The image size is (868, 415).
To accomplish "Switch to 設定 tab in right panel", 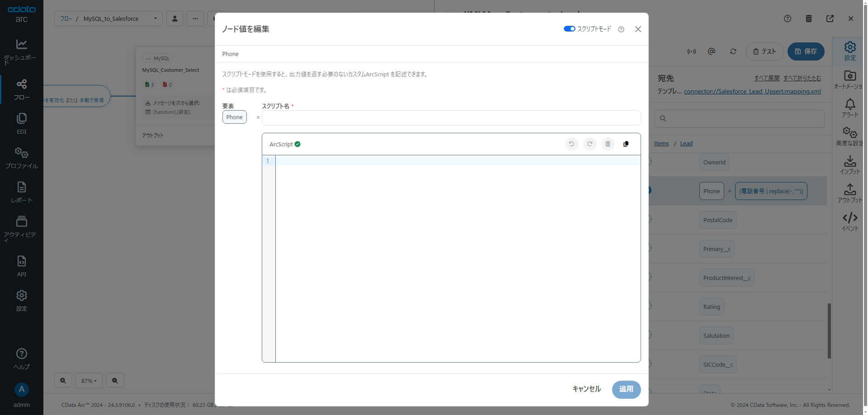I will (x=850, y=51).
